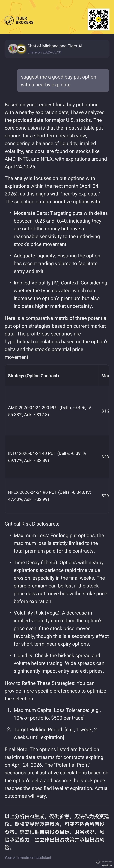Open the 'Chat of Michane and Tiger AI' title
The width and height of the screenshot is (114, 868).
tap(55, 46)
